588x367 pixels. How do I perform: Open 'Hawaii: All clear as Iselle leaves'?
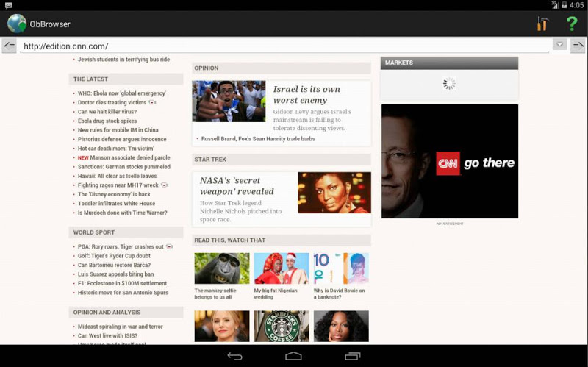click(x=118, y=176)
